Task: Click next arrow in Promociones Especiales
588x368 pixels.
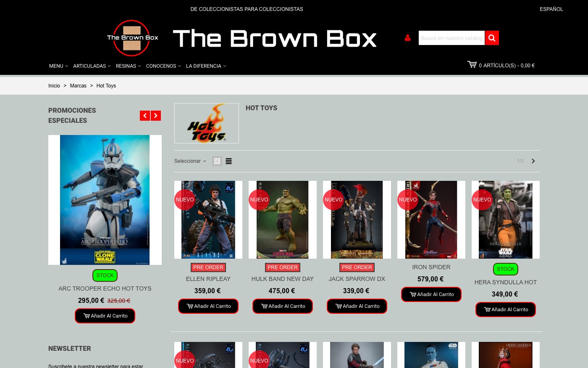Action: [156, 116]
